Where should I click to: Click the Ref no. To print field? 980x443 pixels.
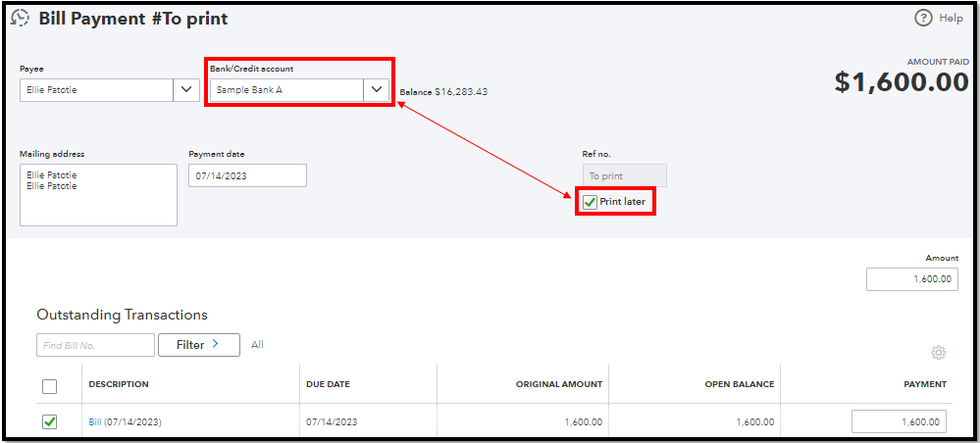click(x=624, y=175)
